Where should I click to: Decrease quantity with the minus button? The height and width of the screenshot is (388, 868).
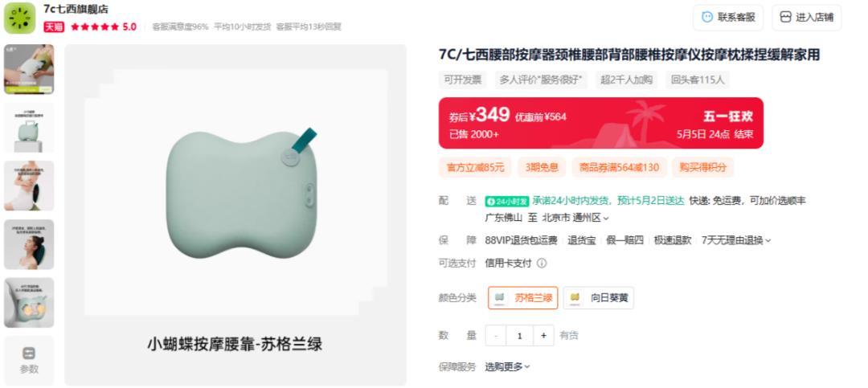(496, 336)
